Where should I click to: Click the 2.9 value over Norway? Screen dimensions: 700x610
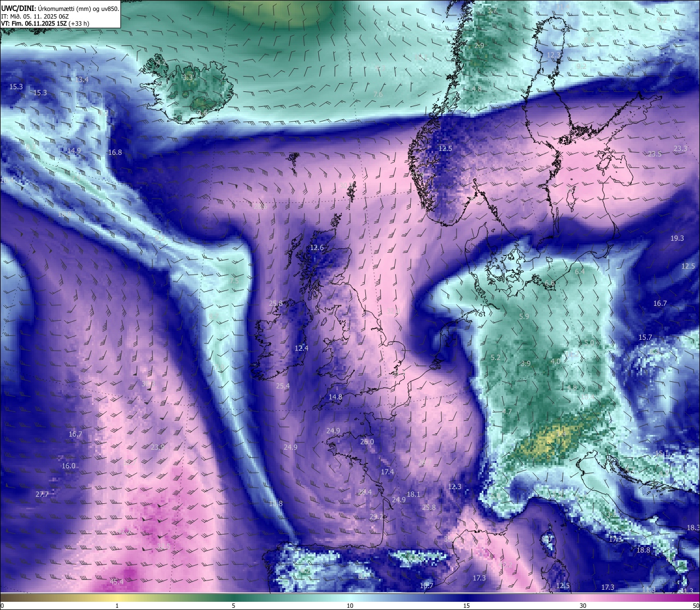pyautogui.click(x=480, y=45)
